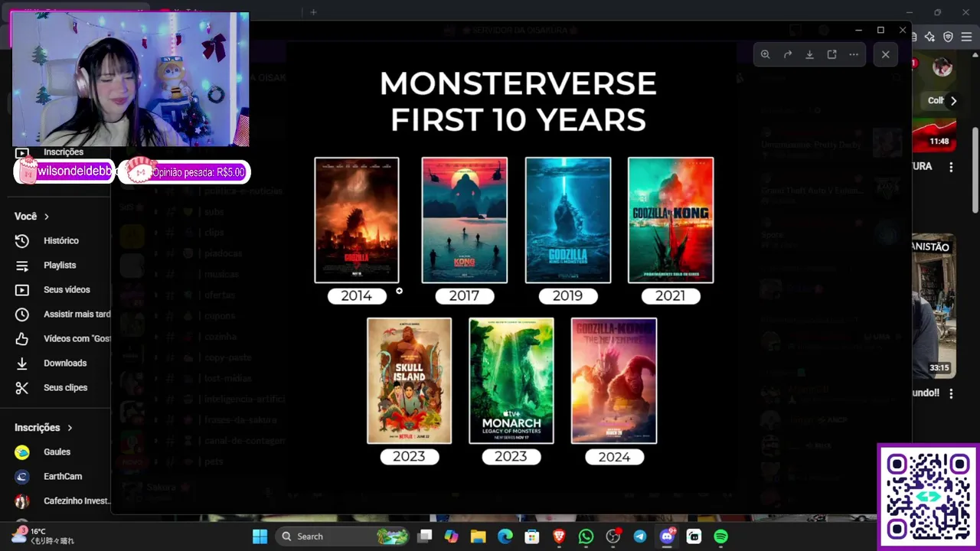Viewport: 980px width, 551px height.
Task: Open the 11:48 video thumbnail
Action: [x=934, y=134]
